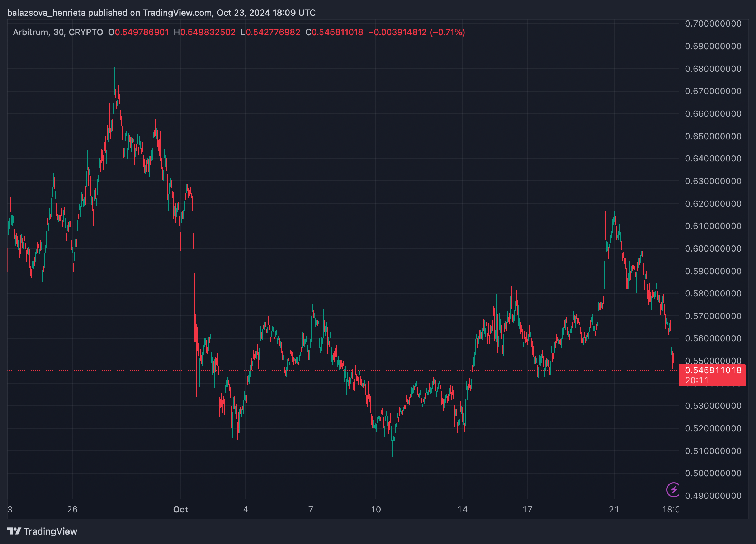Open the TradingView wordmark link

click(50, 531)
